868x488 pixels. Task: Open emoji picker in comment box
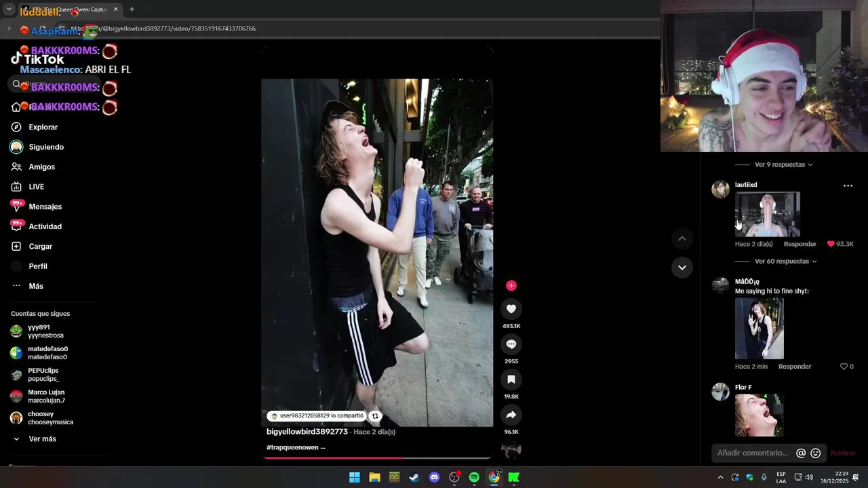816,453
